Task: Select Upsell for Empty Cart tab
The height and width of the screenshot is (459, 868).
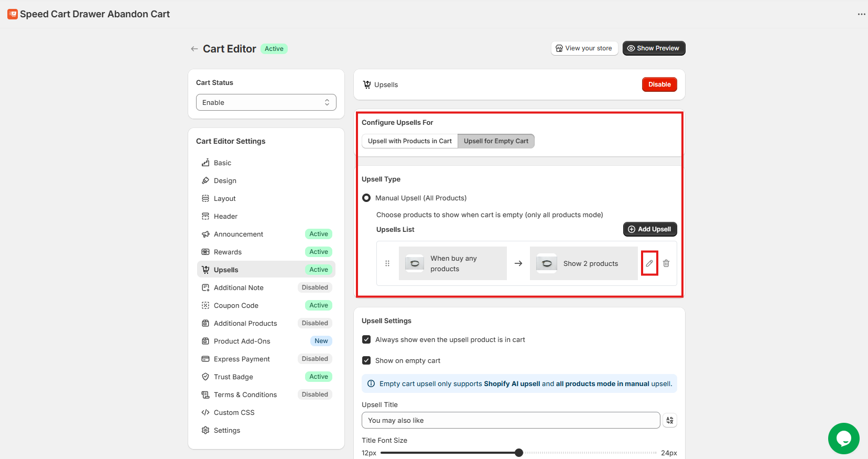Action: tap(496, 141)
